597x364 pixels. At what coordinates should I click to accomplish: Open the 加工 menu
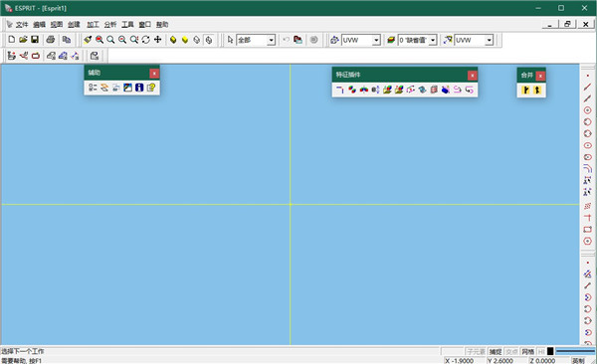point(93,25)
